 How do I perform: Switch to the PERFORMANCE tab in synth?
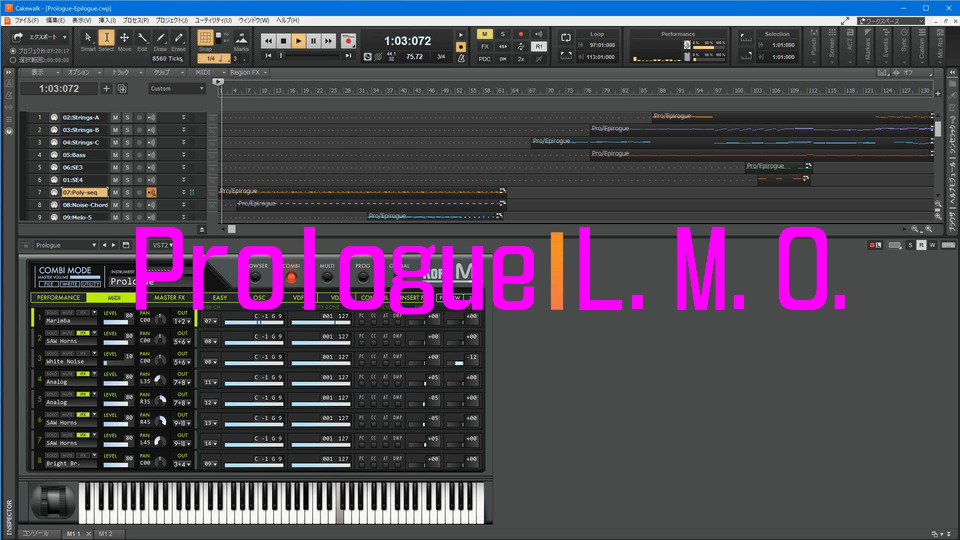coord(59,298)
